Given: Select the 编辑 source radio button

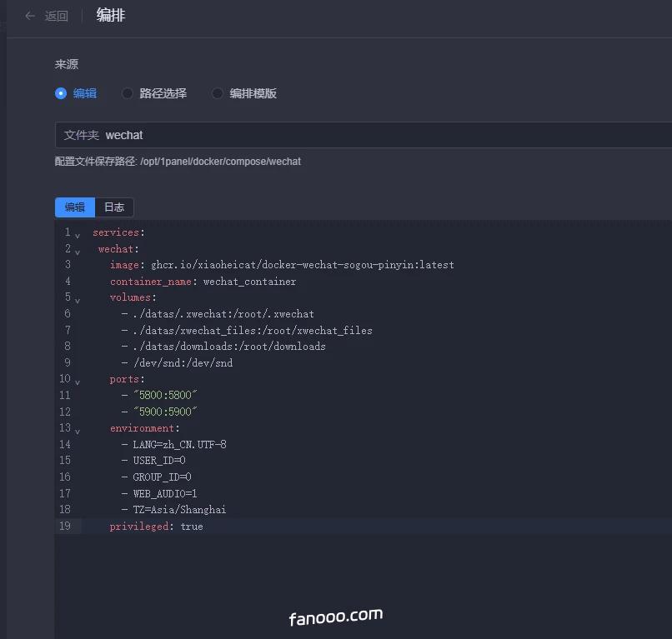Looking at the screenshot, I should click(x=61, y=93).
